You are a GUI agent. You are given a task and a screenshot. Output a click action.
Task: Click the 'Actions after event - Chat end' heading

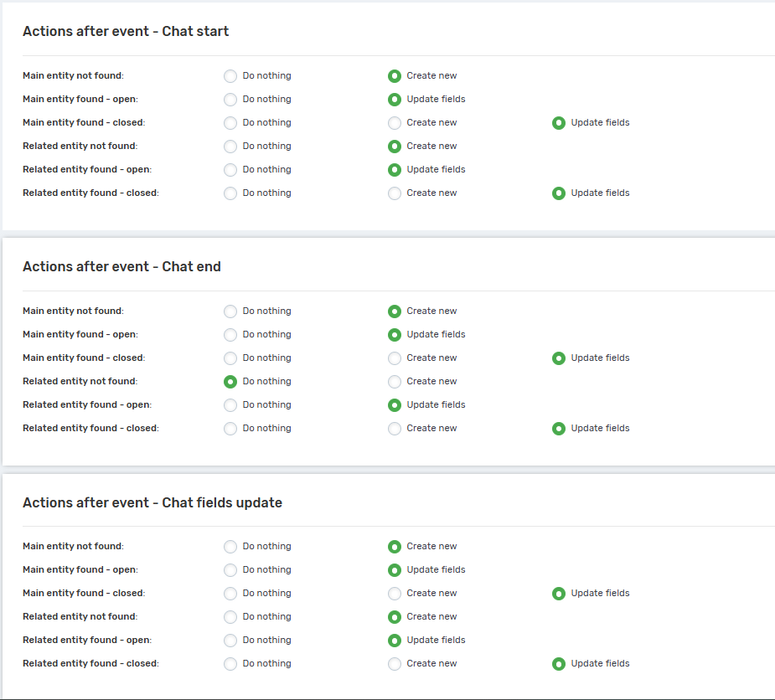coord(121,267)
